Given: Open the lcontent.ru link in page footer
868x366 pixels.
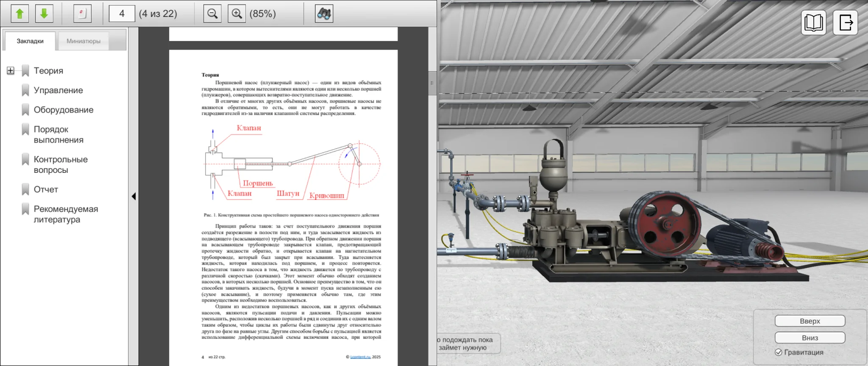Looking at the screenshot, I should [360, 357].
